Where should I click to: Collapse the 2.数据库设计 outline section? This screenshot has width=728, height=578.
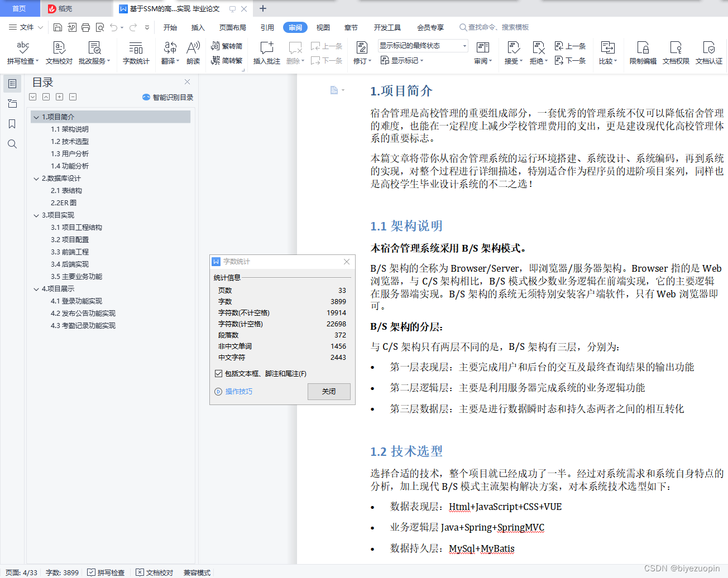(x=36, y=179)
